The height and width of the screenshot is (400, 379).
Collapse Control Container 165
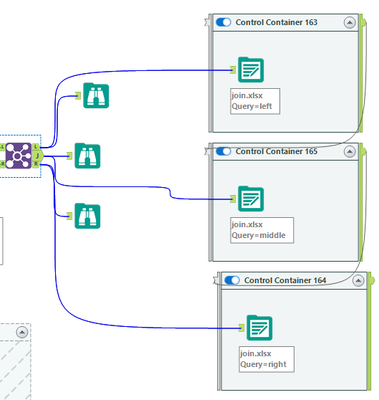pos(349,152)
